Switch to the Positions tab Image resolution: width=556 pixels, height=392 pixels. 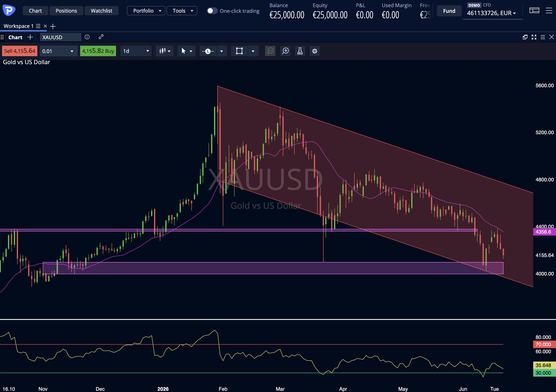(x=66, y=11)
